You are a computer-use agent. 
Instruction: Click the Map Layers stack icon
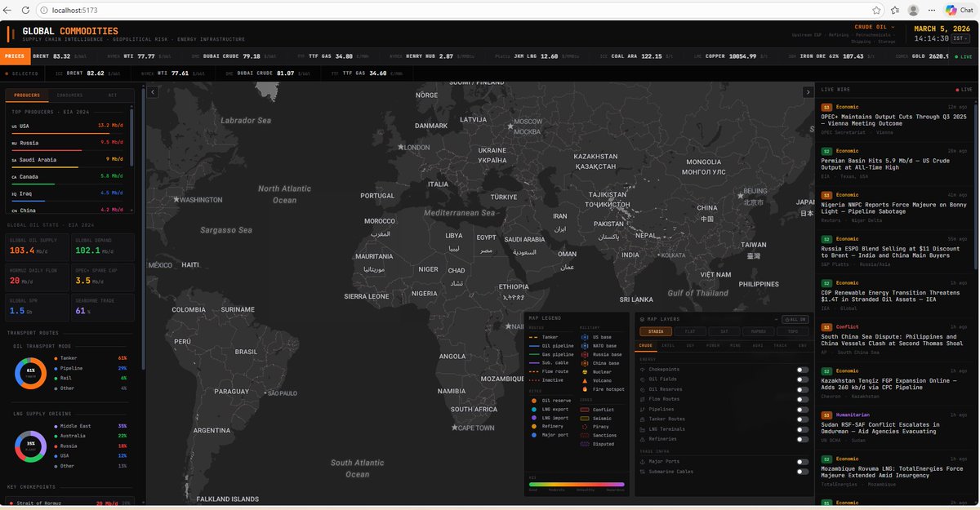[642, 319]
